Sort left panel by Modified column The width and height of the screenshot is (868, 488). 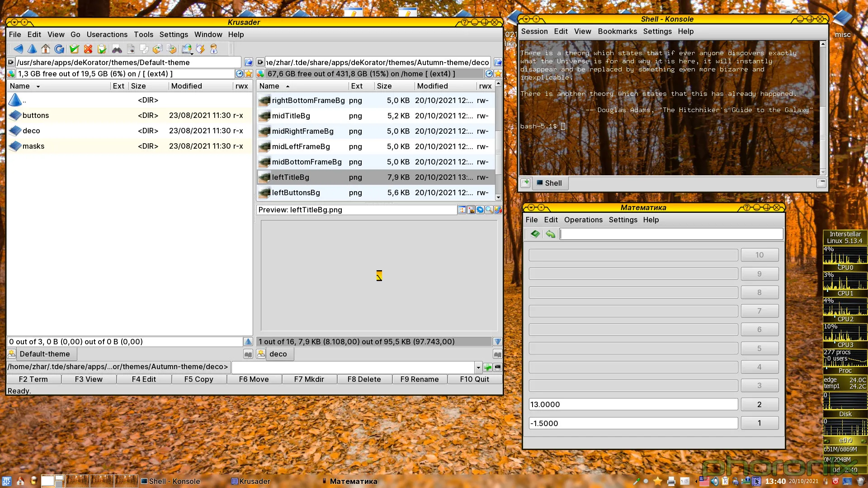pos(200,86)
